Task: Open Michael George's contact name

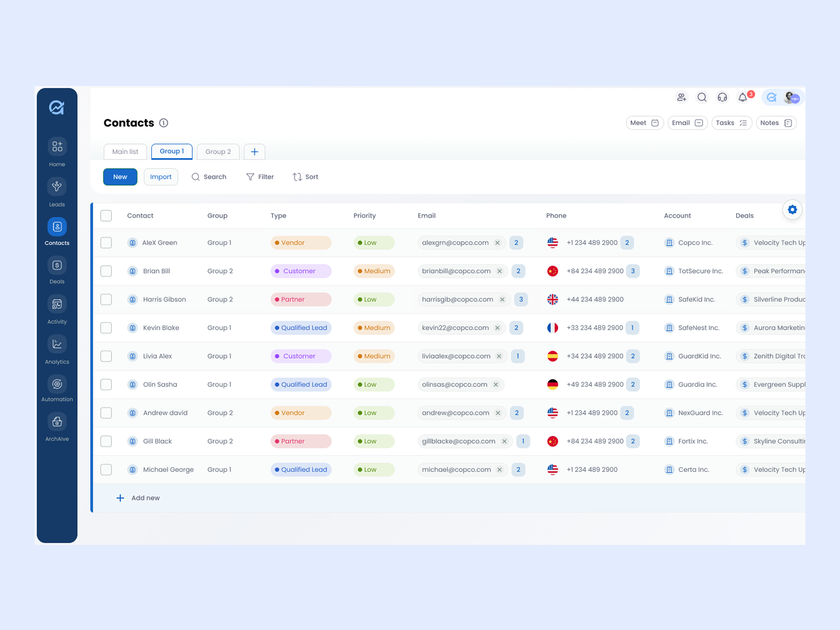Action: coord(169,469)
